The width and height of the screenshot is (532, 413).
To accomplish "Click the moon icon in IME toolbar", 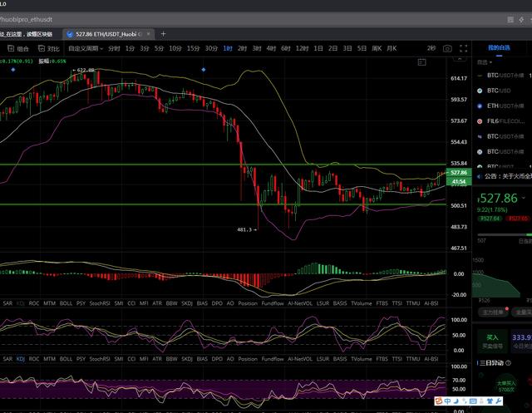I will (x=456, y=401).
